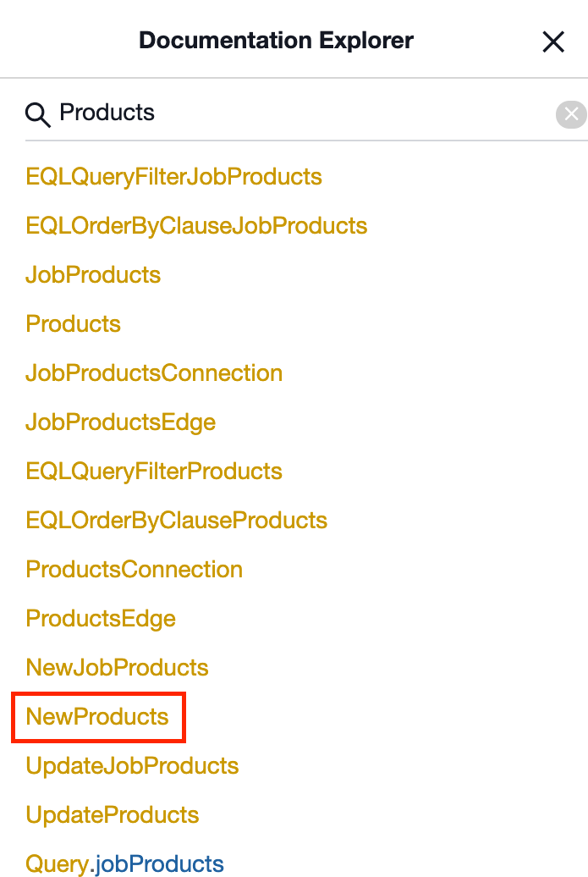Select the JobProducts type
Screen dimensions: 588x877
pos(93,274)
